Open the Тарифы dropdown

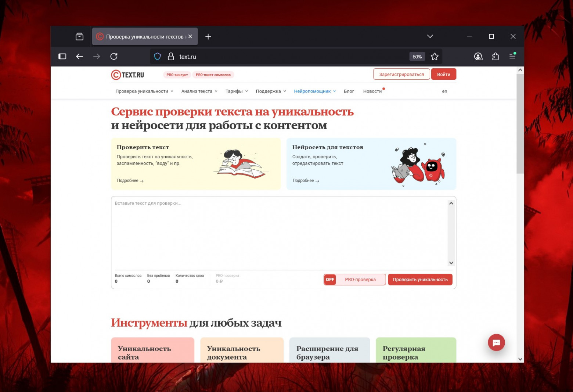pos(236,91)
